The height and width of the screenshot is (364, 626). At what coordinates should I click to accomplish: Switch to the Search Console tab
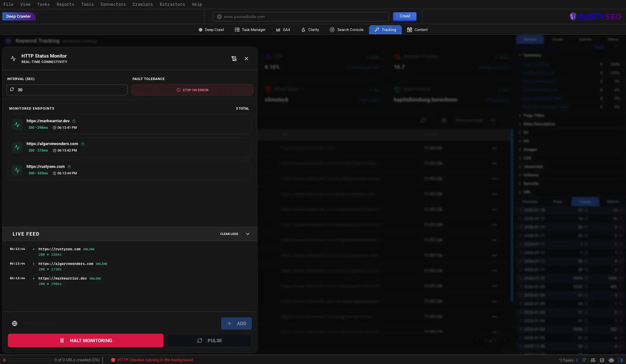[x=346, y=30]
